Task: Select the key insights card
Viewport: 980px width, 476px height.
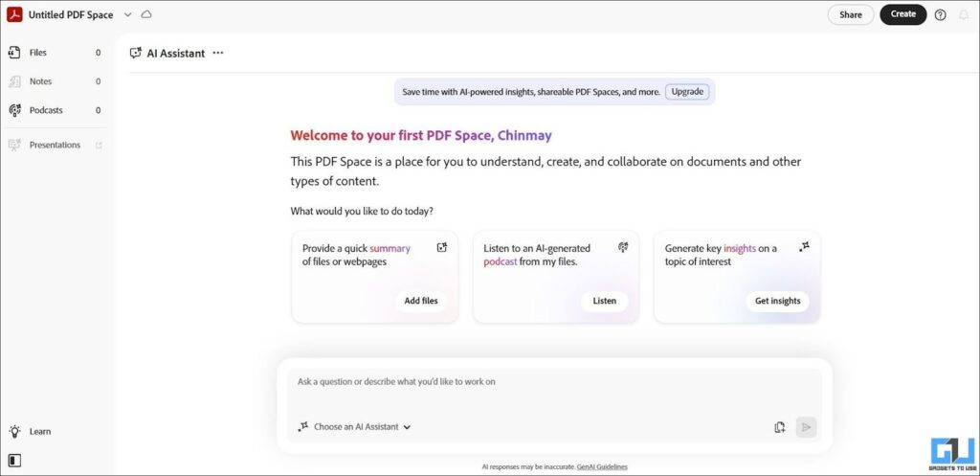Action: 737,277
